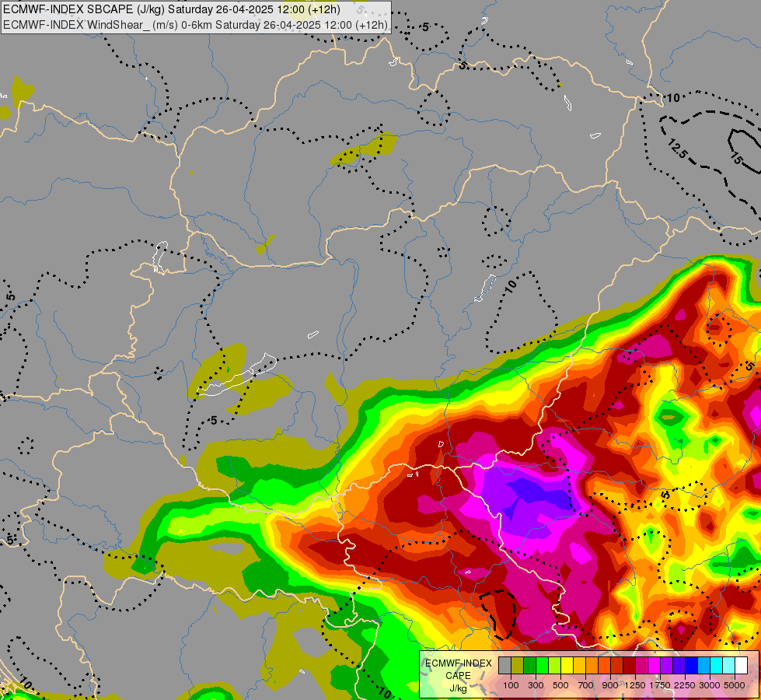Viewport: 761px width, 700px height.
Task: Select the dark red legend swatch before 1250
Action: tap(629, 666)
